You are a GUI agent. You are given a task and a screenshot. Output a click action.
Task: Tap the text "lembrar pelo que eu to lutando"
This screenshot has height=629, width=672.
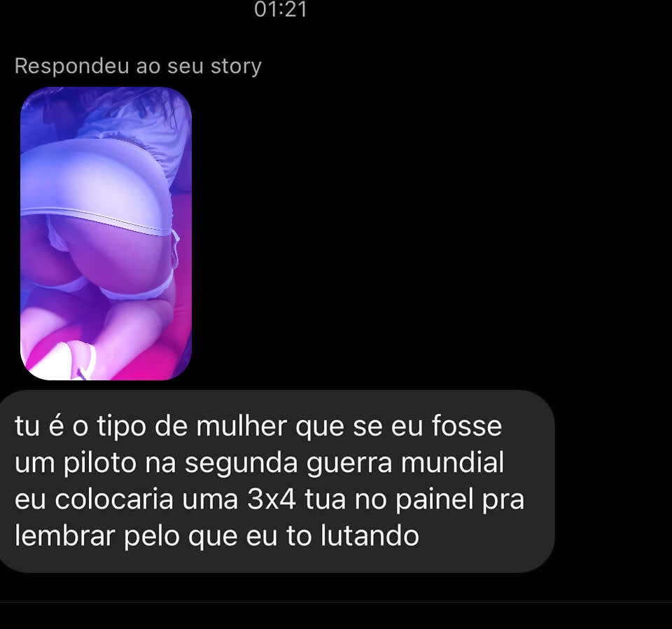217,537
